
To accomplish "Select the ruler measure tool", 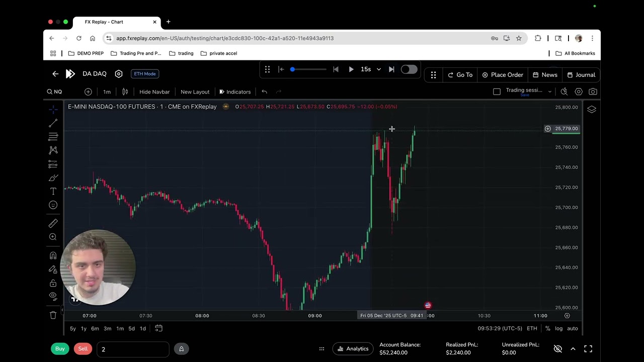I will [53, 223].
